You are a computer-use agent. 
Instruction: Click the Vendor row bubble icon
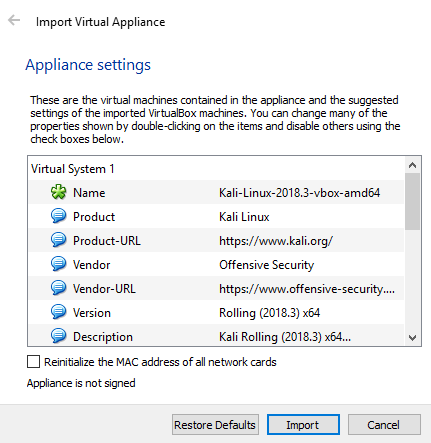(x=59, y=264)
